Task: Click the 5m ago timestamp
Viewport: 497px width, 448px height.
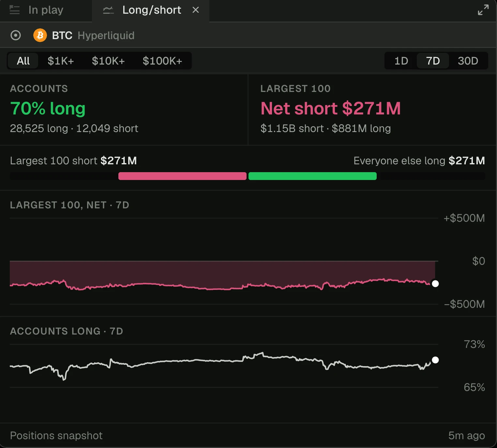Action: (x=466, y=436)
